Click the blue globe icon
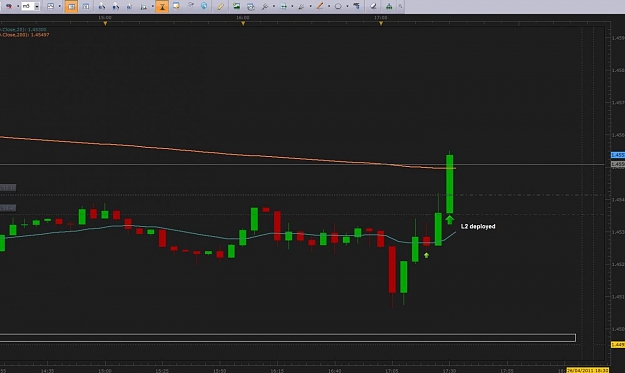Image resolution: width=625 pixels, height=373 pixels. click(204, 6)
